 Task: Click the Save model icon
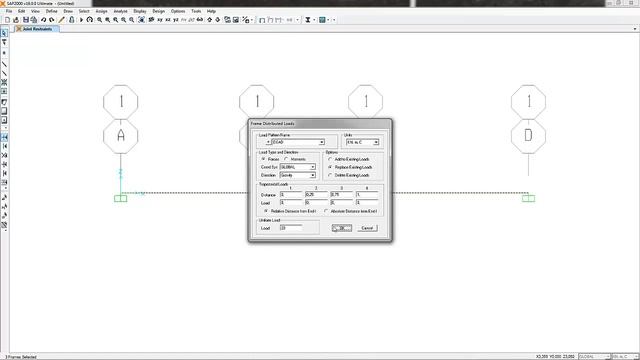coord(26,20)
